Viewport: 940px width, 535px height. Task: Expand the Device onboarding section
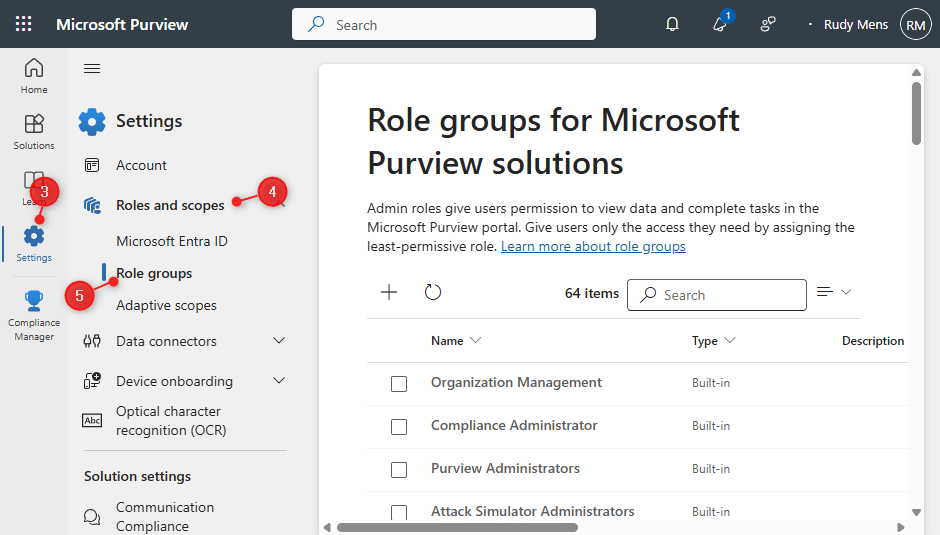click(279, 381)
